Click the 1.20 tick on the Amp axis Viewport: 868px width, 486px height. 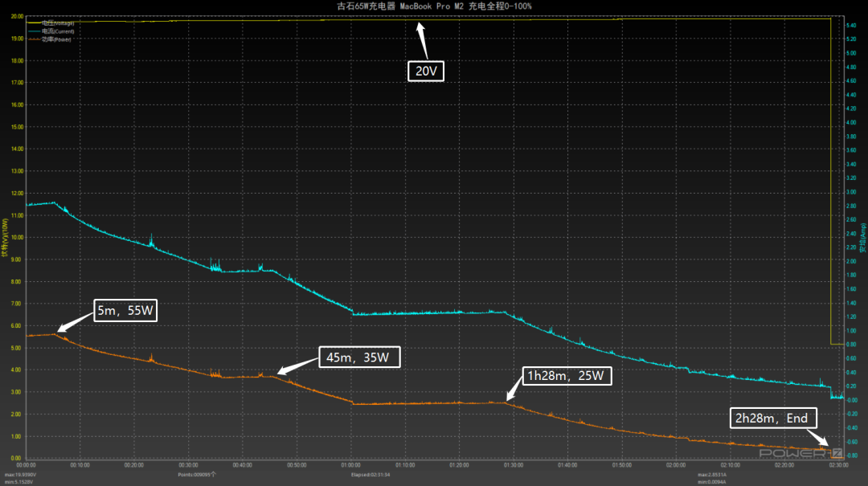click(x=851, y=317)
